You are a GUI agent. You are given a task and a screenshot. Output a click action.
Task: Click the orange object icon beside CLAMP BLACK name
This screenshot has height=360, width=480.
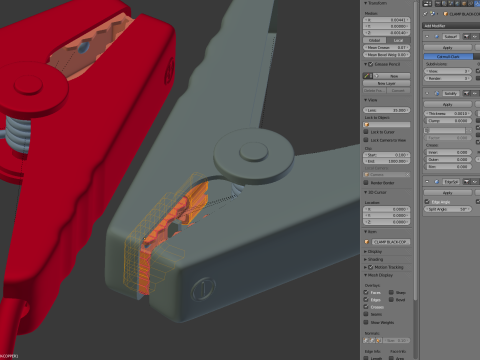point(446,14)
